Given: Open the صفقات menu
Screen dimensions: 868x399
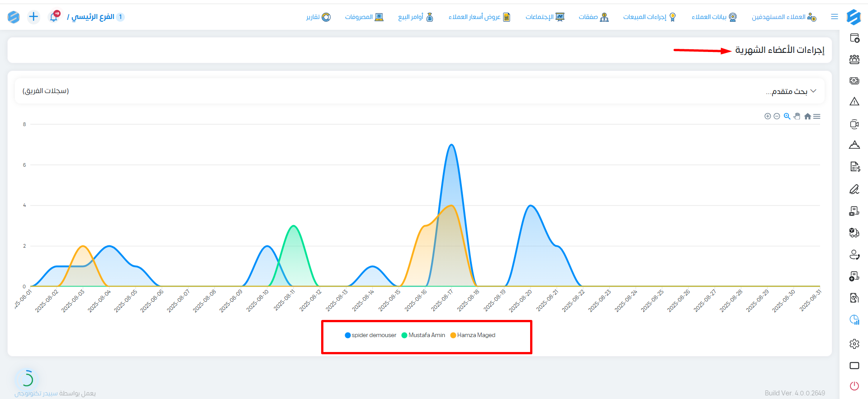Looking at the screenshot, I should coord(593,17).
